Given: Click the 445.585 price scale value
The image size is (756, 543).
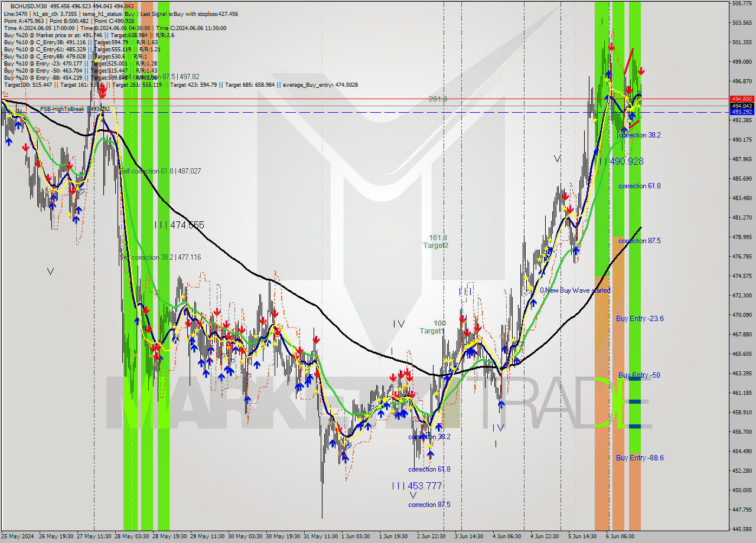Looking at the screenshot, I should 741,529.
